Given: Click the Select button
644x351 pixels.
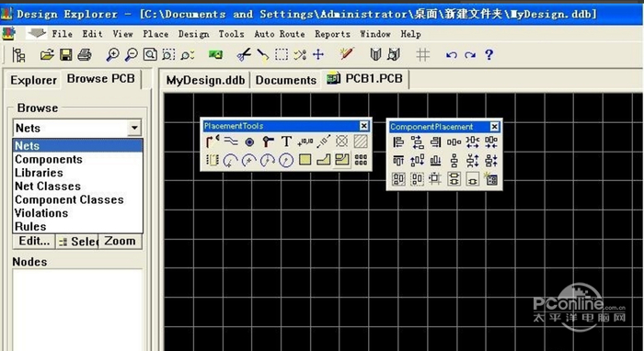Looking at the screenshot, I should 78,242.
